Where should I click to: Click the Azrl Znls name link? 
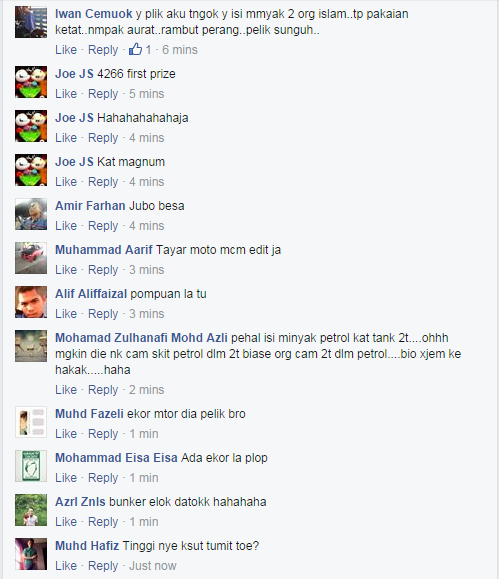click(x=80, y=501)
